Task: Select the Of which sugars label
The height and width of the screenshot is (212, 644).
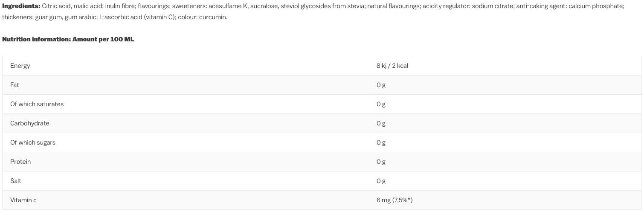Action: [33, 142]
